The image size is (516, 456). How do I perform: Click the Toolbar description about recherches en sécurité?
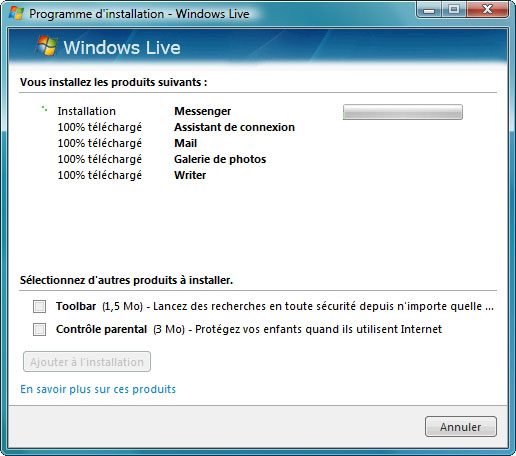click(323, 306)
